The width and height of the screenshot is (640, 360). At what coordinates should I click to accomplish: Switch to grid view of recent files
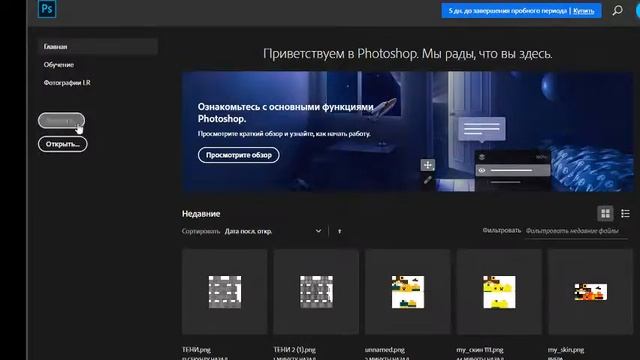tap(605, 213)
